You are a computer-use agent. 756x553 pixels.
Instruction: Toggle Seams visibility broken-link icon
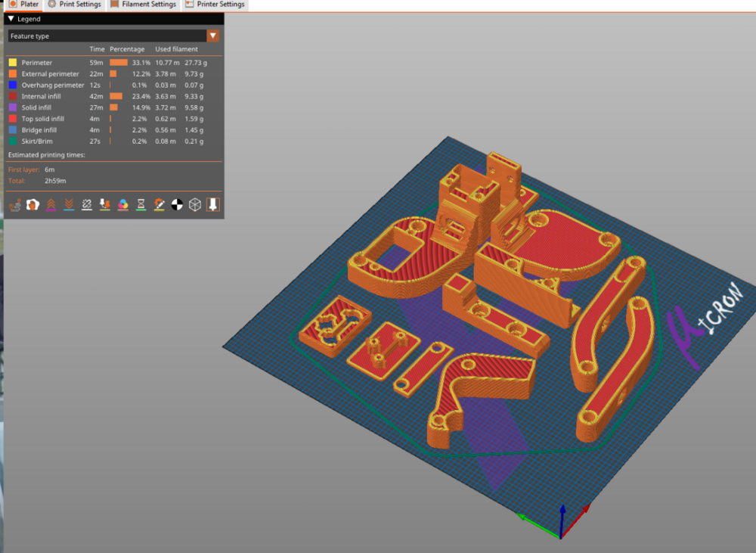coord(87,204)
